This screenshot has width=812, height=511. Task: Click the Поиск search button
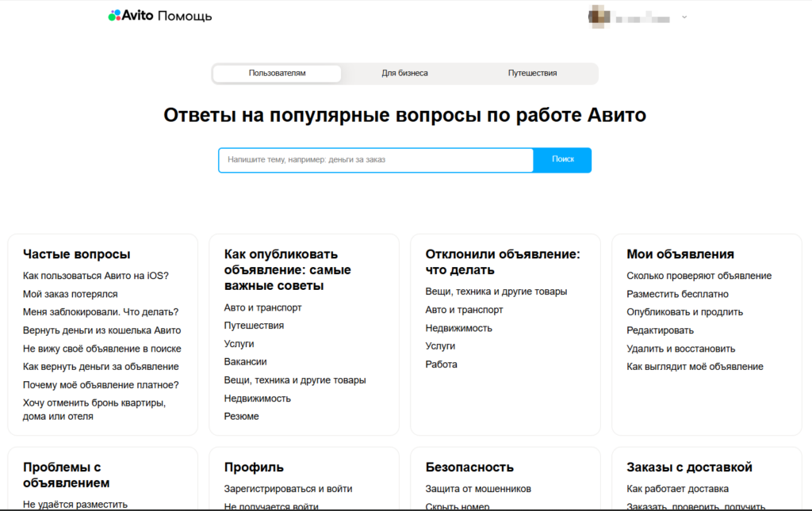562,160
